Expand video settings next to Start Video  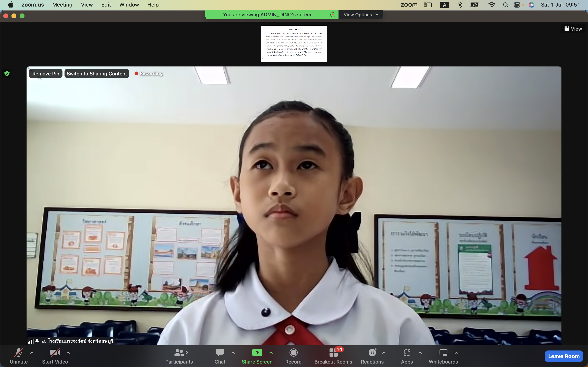[x=68, y=353]
